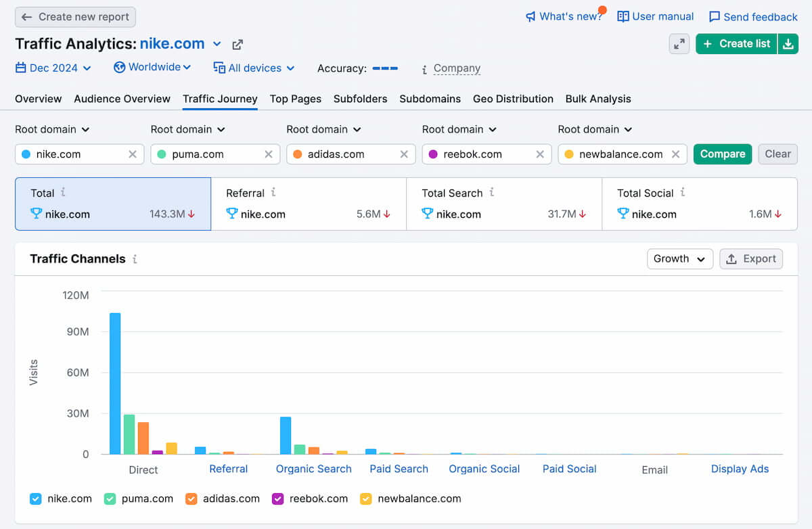Viewport: 812px width, 529px height.
Task: Open Root domain dropdown above nike.com
Action: click(x=52, y=129)
